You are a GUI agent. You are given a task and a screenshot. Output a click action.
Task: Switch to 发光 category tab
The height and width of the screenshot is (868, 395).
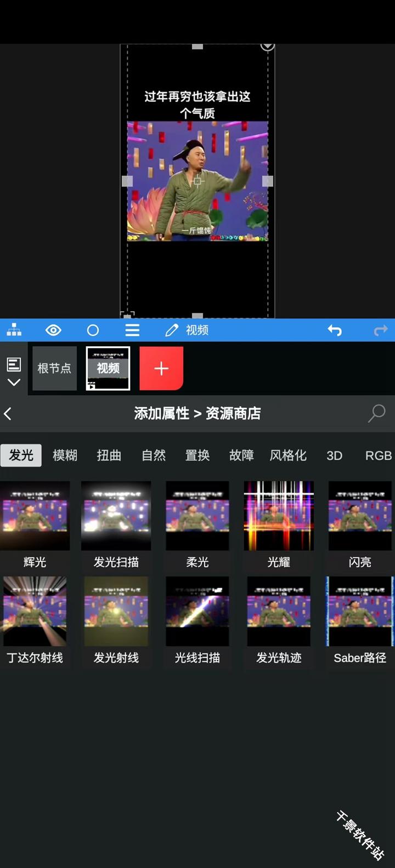click(x=21, y=455)
